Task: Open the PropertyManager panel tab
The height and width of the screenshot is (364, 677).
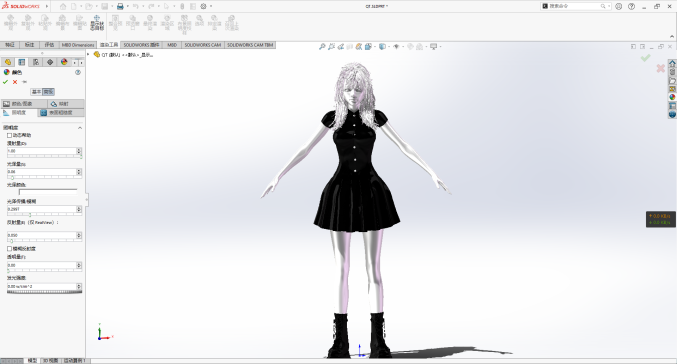Action: [x=22, y=62]
